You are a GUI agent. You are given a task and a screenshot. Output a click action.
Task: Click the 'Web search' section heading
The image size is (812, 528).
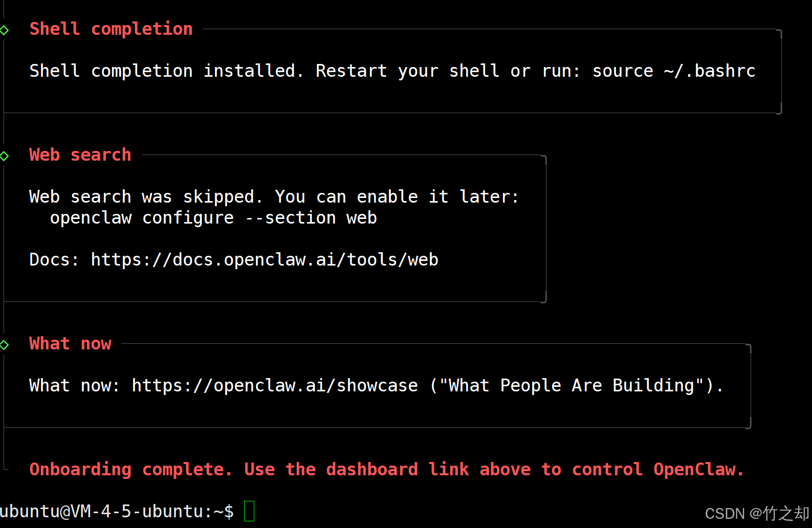point(80,155)
